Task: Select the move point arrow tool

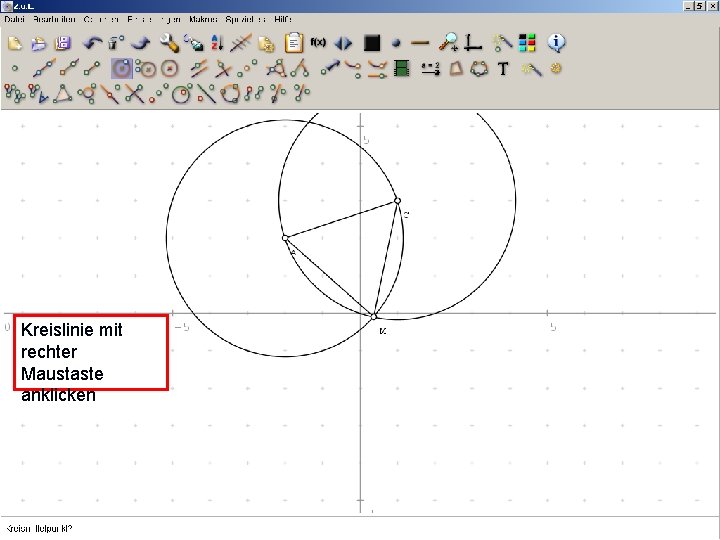Action: (330, 68)
